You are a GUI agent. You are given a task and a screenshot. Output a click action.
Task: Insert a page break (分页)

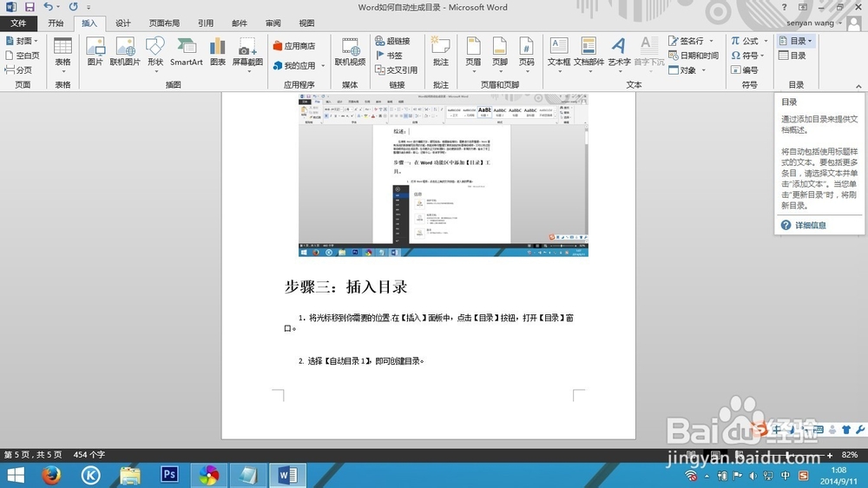pyautogui.click(x=18, y=69)
